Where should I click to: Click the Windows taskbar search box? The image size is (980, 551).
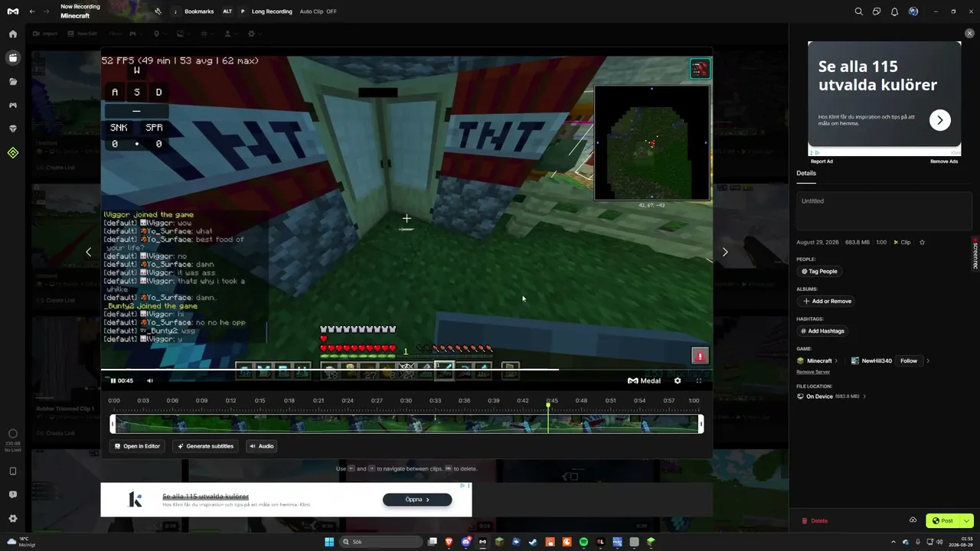tap(381, 542)
